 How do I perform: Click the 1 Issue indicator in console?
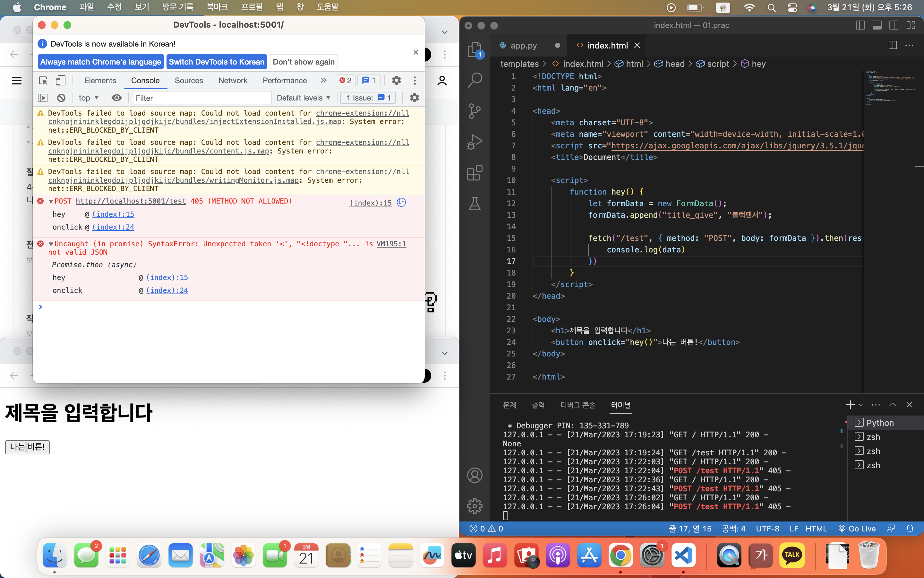(x=368, y=98)
